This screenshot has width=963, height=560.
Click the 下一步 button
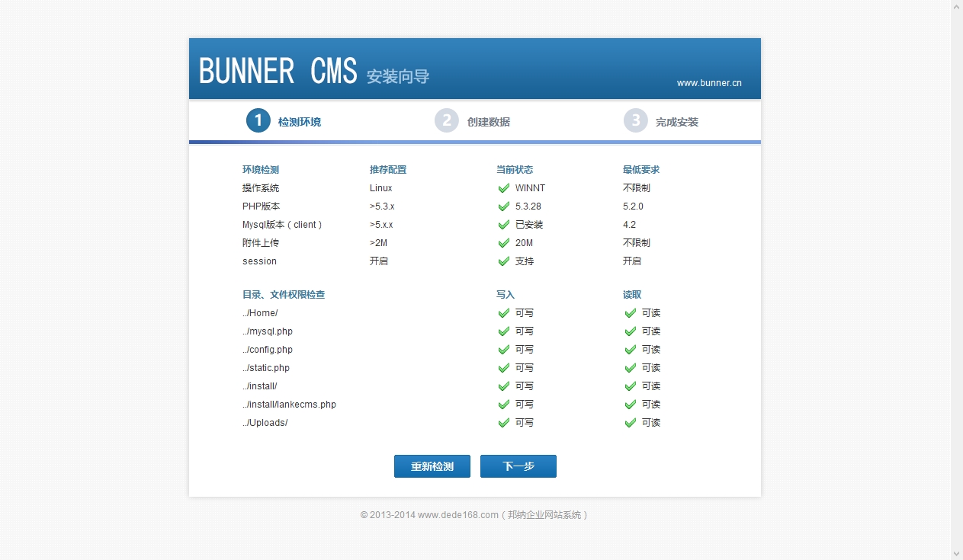click(518, 466)
